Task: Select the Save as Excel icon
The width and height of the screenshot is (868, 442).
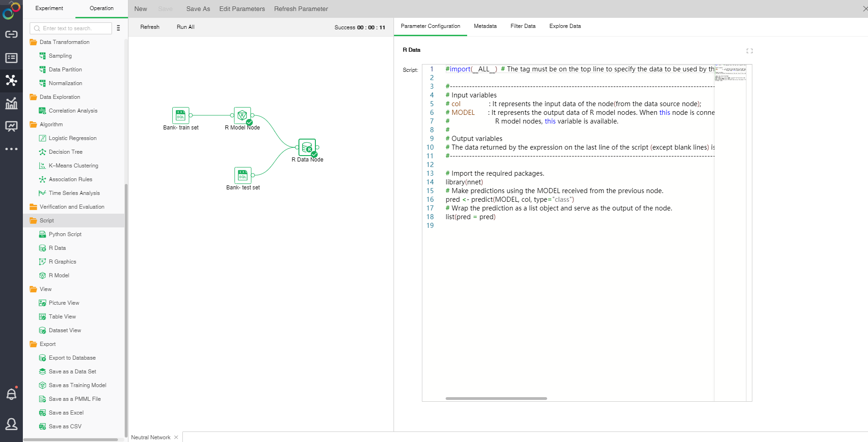Action: tap(43, 413)
